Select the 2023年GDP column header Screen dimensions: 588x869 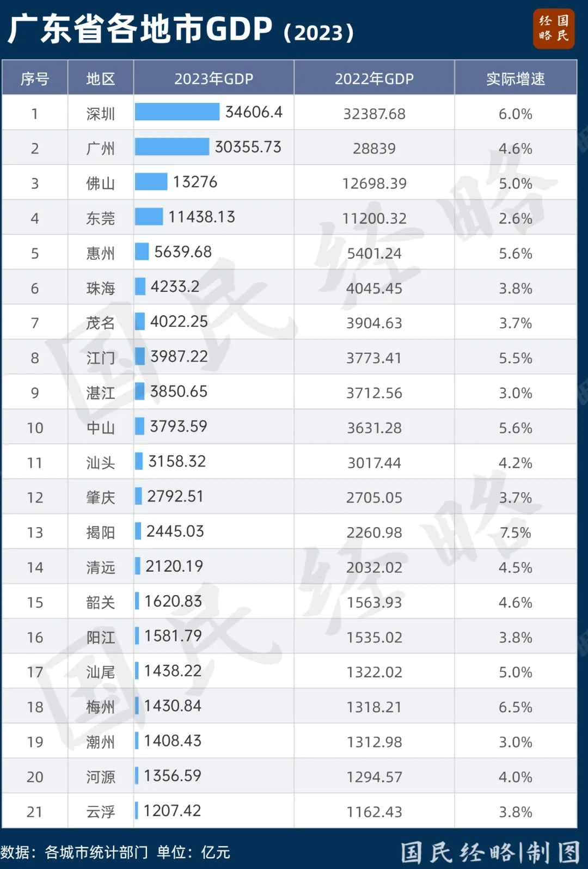click(213, 79)
